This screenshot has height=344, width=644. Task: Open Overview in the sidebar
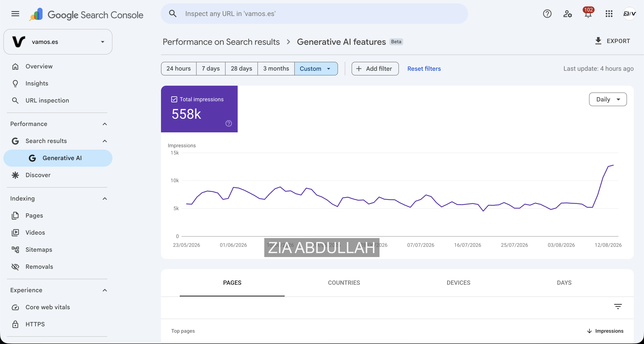click(x=58, y=66)
